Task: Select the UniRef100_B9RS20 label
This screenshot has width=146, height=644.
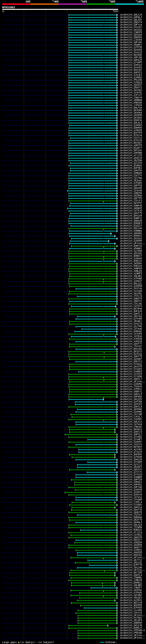Action: (x=131, y=261)
